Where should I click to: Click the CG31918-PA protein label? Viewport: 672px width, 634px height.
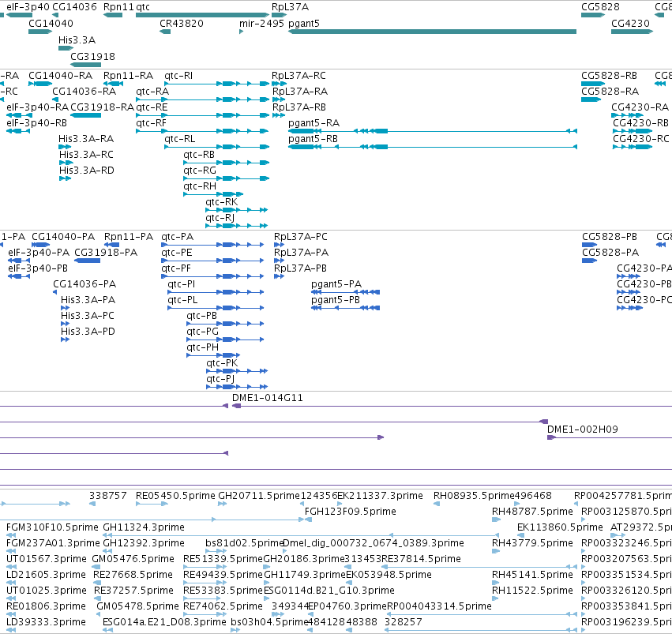pyautogui.click(x=106, y=253)
